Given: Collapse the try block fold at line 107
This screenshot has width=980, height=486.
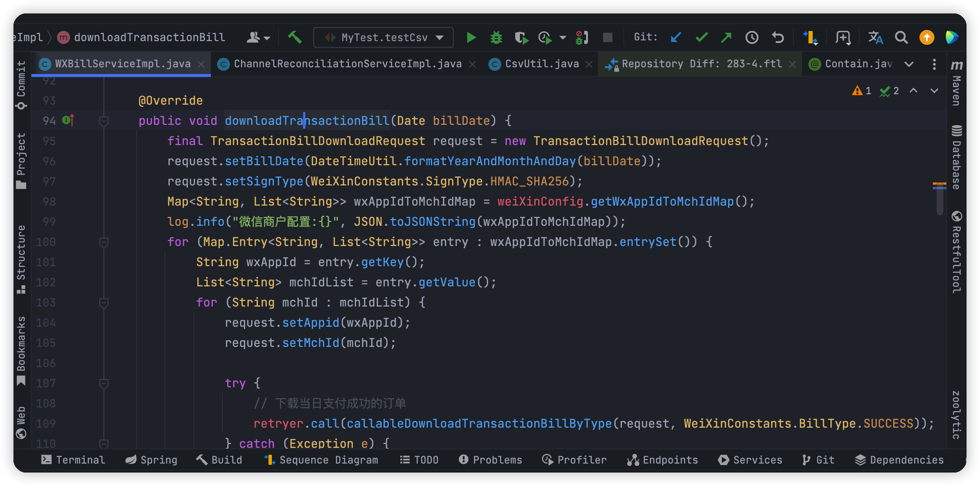Looking at the screenshot, I should 104,384.
